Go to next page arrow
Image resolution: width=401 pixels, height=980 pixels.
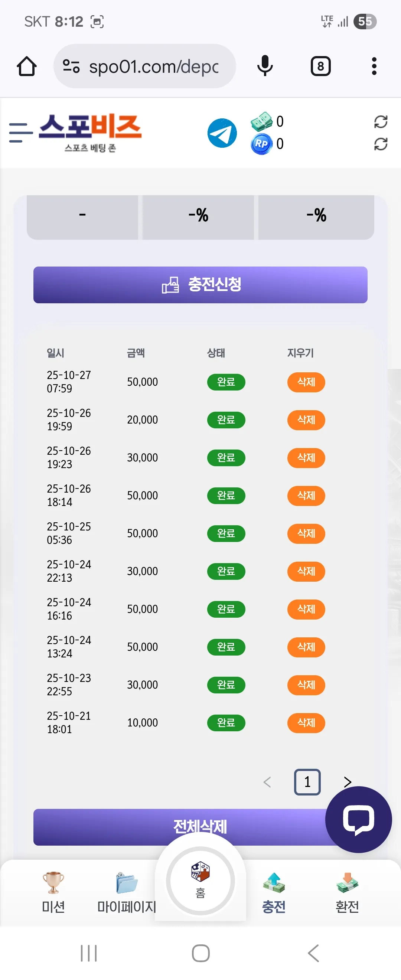347,782
